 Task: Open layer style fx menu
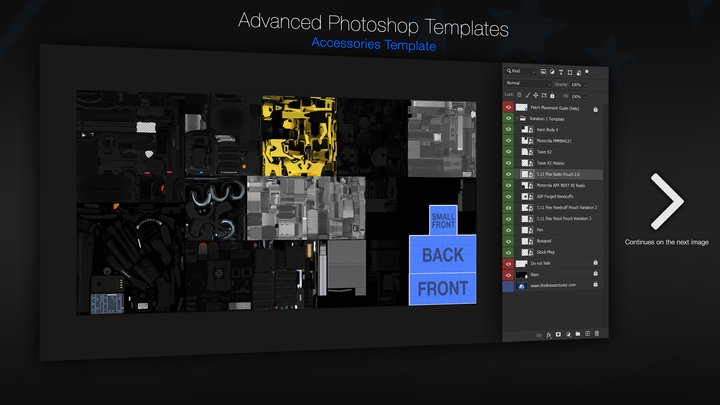549,335
